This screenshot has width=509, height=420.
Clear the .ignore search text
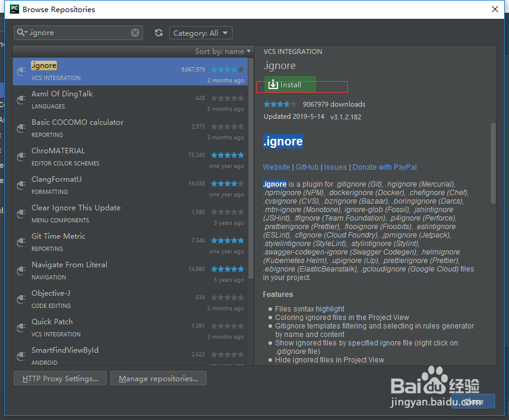(135, 33)
